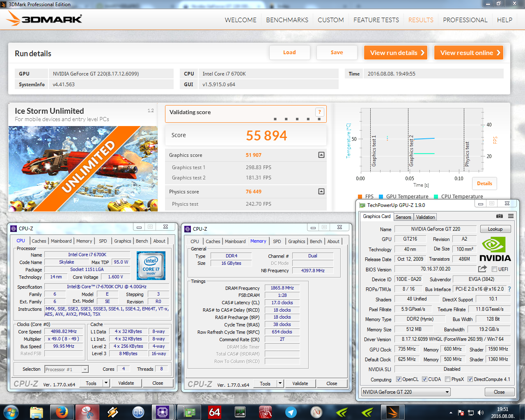Open the Windows Start menu
Screen dimensions: 525x420
click(11, 412)
